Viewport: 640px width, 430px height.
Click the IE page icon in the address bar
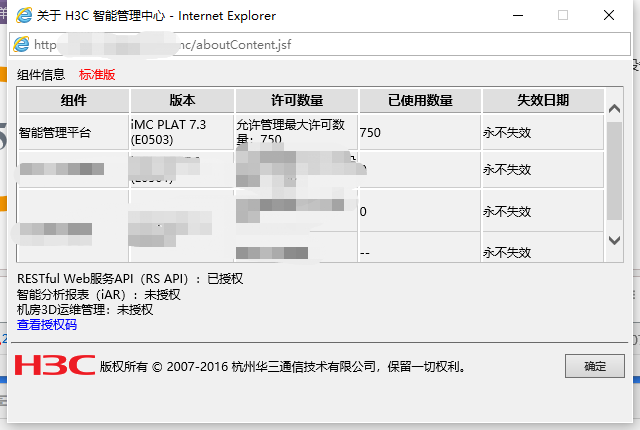click(21, 44)
